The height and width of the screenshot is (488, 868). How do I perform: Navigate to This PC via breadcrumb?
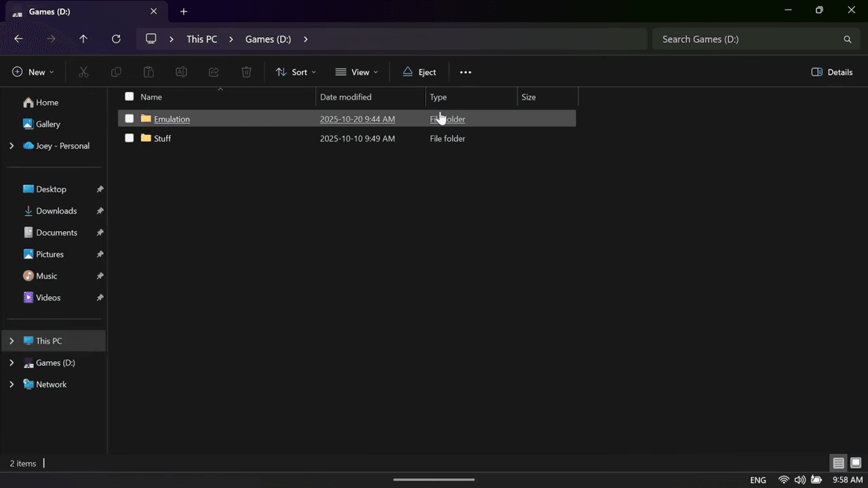[201, 39]
